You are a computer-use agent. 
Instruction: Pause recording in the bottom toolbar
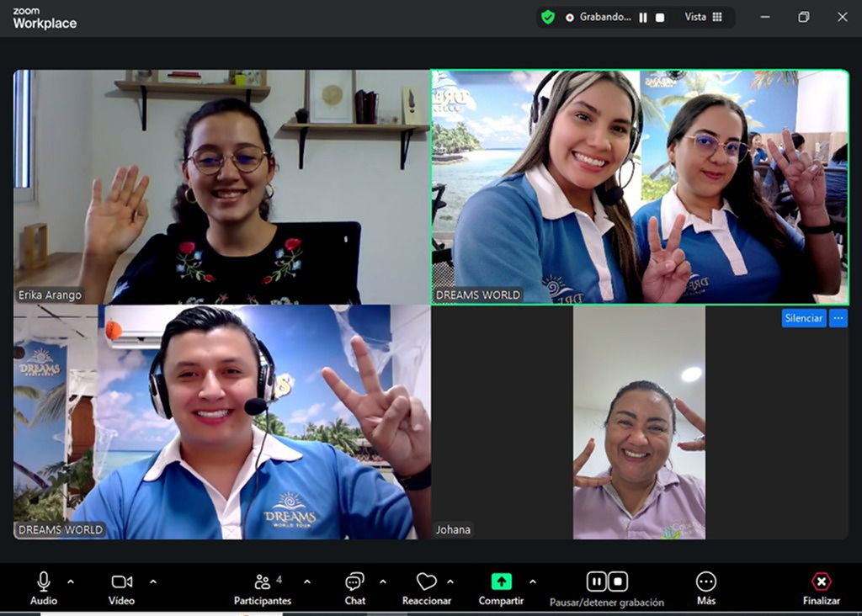pos(596,581)
